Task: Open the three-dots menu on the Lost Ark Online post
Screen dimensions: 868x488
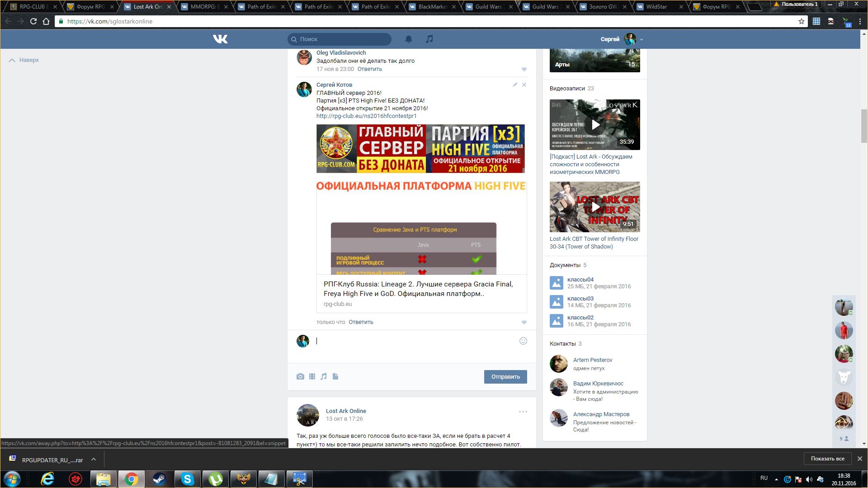Action: [x=523, y=412]
